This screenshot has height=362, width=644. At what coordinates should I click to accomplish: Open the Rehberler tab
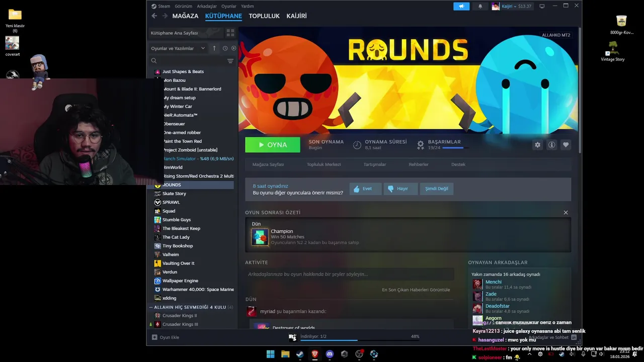pos(419,164)
